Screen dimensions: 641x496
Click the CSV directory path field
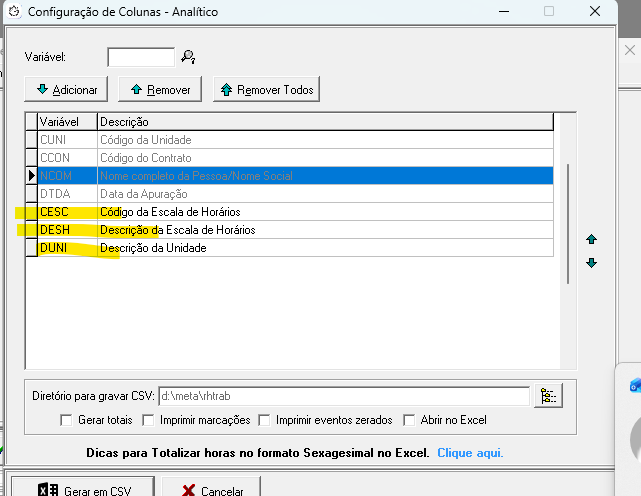click(342, 396)
